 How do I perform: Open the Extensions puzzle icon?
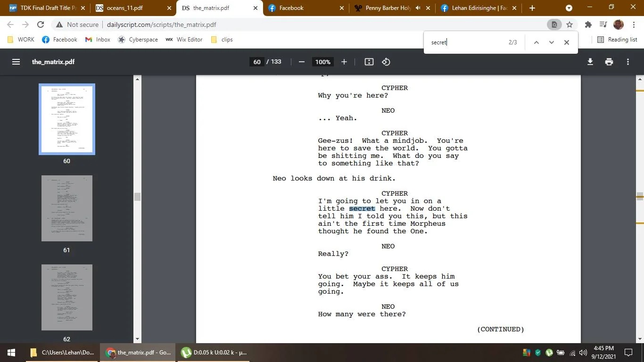click(588, 25)
